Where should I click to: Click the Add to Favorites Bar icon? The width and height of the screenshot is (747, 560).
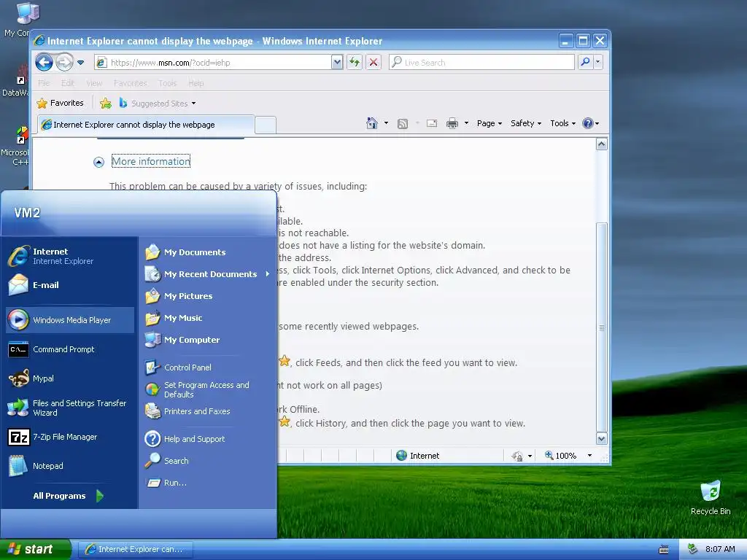(105, 104)
